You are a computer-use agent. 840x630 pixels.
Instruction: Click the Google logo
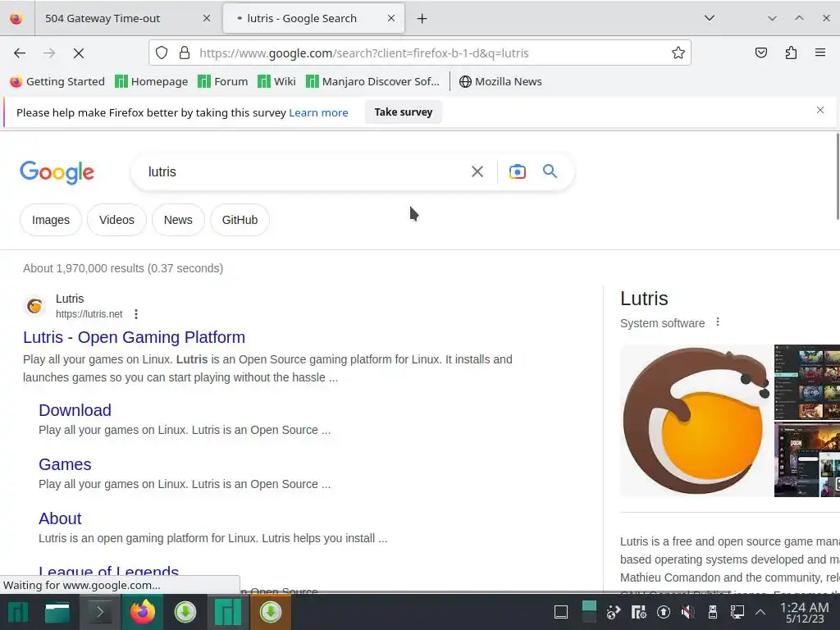[57, 172]
